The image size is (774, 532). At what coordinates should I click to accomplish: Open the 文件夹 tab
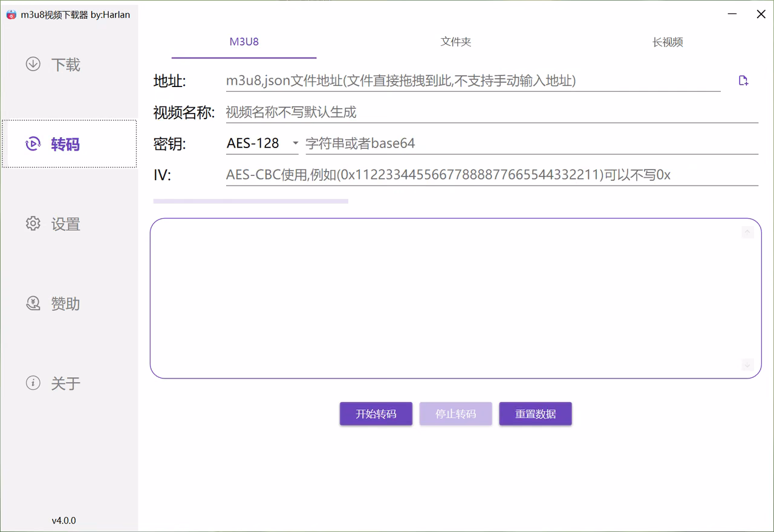coord(456,42)
